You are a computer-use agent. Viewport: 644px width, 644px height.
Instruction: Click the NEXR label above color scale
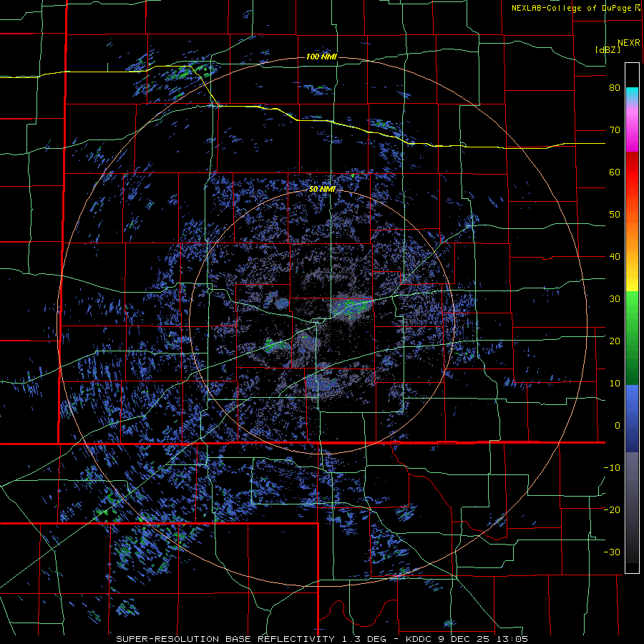[x=629, y=43]
